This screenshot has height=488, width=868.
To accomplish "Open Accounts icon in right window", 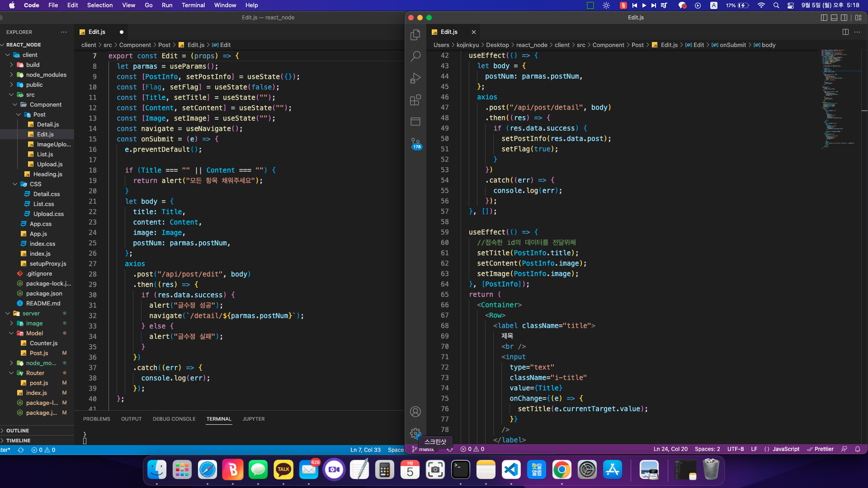I will (415, 412).
